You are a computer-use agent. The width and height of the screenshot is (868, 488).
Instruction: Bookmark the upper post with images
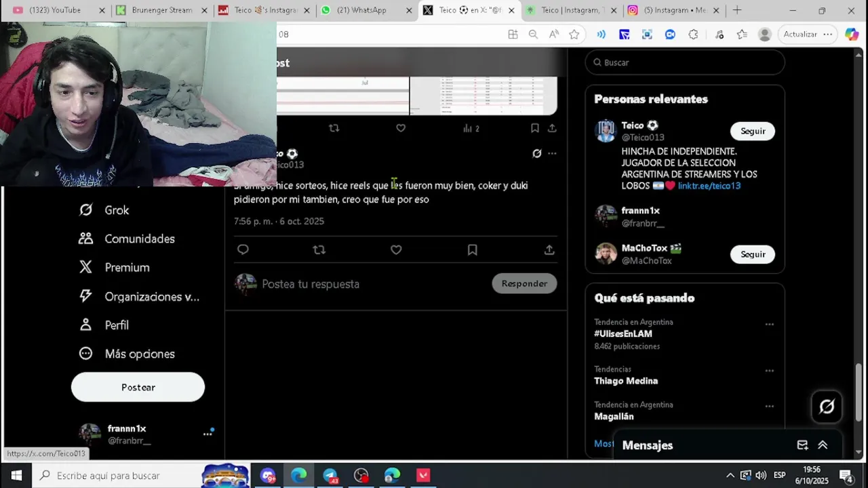534,128
